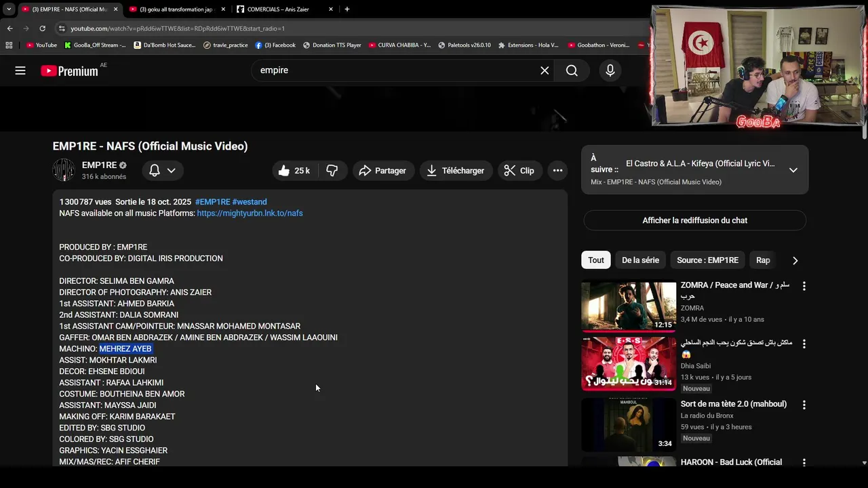Screen dimensions: 868x488
Task: Show more filter chips with right arrow
Action: pos(795,260)
